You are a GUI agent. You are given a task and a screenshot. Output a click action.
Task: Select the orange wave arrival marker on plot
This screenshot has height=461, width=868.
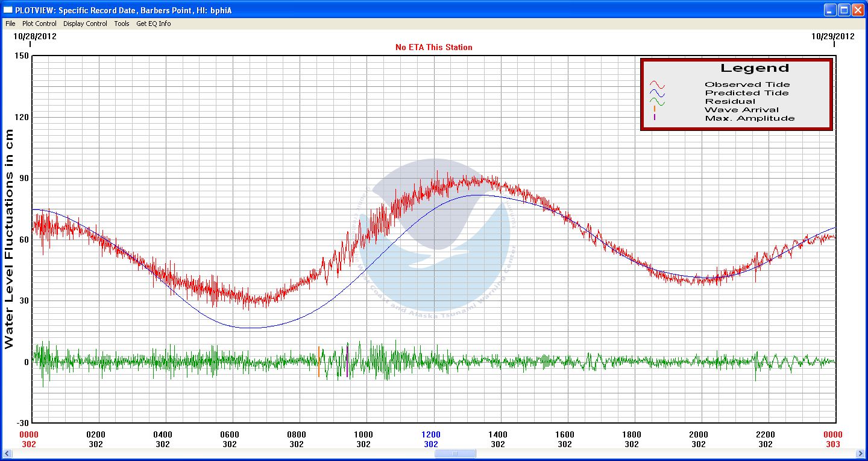(x=319, y=361)
